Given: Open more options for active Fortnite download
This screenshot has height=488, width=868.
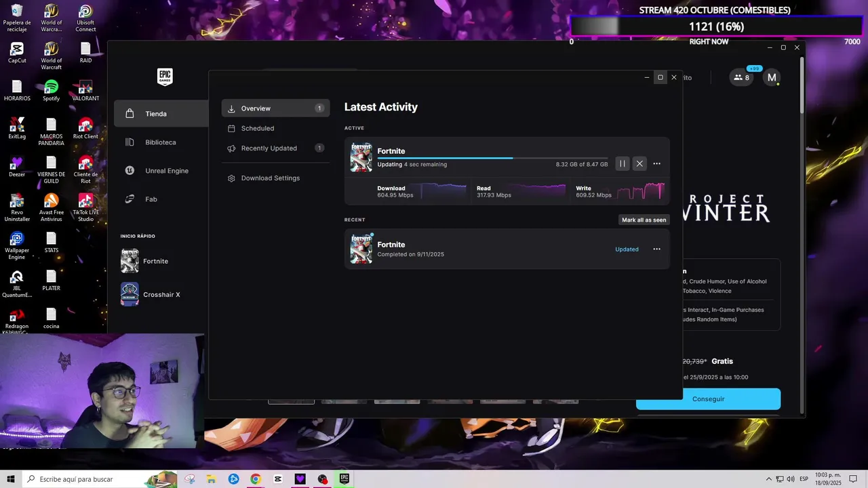Looking at the screenshot, I should [x=656, y=163].
